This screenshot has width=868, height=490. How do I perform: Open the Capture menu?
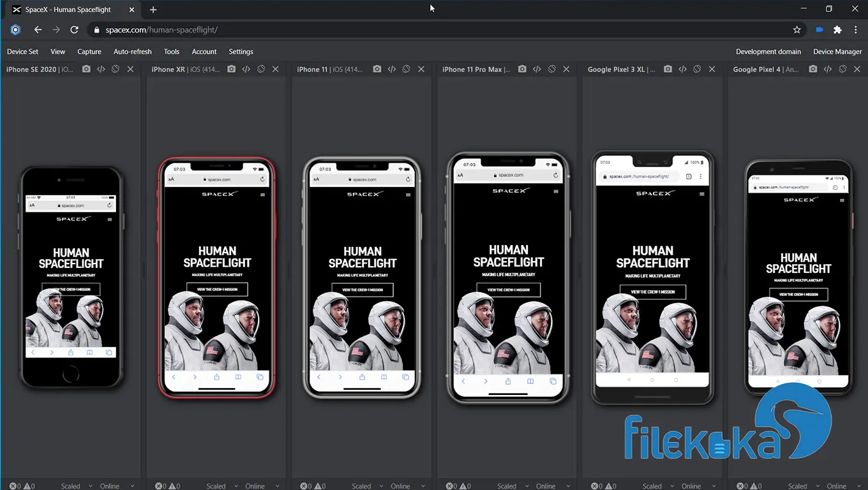(89, 52)
